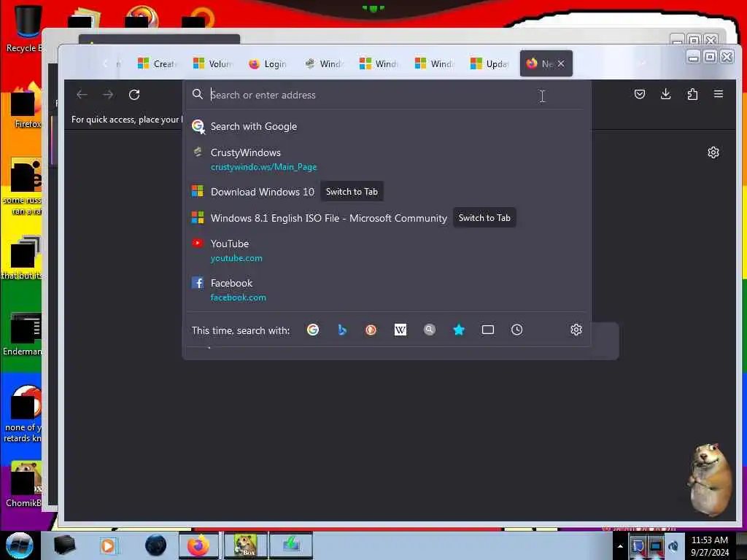Close the New Tab tab
Viewport: 747px width, 560px height.
[561, 63]
